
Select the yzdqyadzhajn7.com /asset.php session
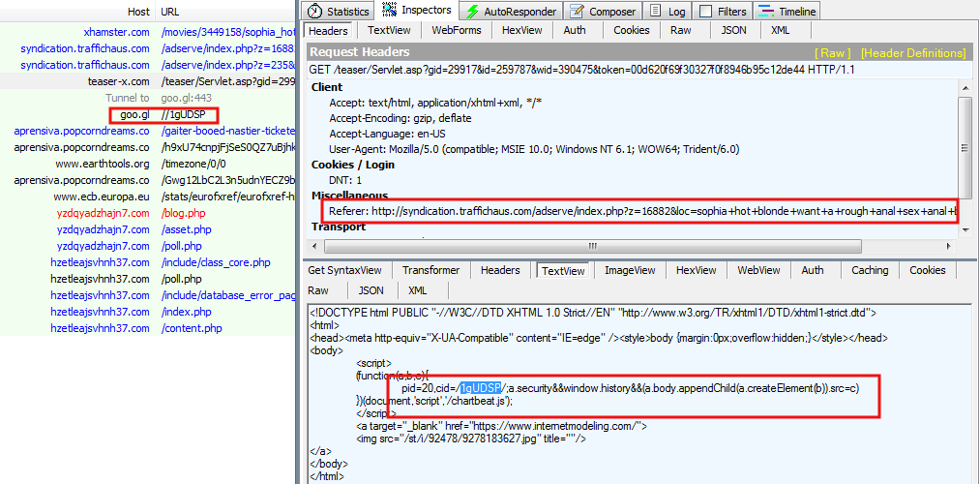pos(147,229)
